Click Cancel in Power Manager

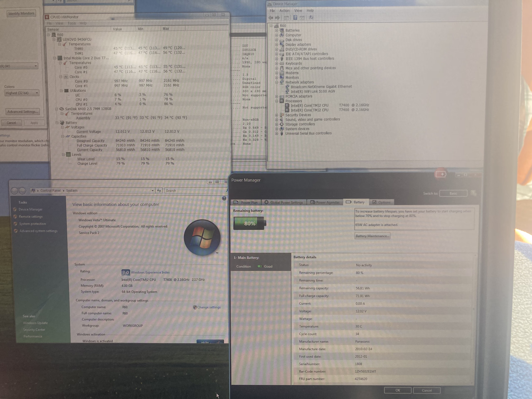pyautogui.click(x=427, y=390)
